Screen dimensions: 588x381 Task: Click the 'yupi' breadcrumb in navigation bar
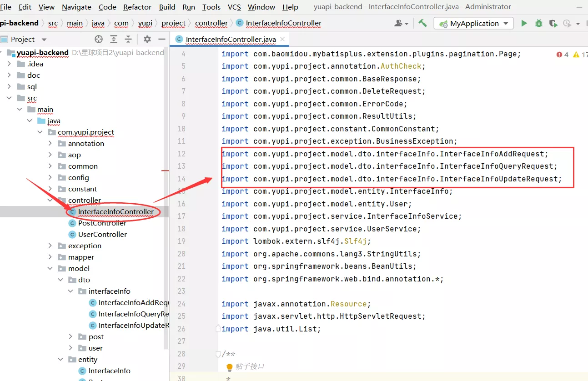click(x=145, y=23)
